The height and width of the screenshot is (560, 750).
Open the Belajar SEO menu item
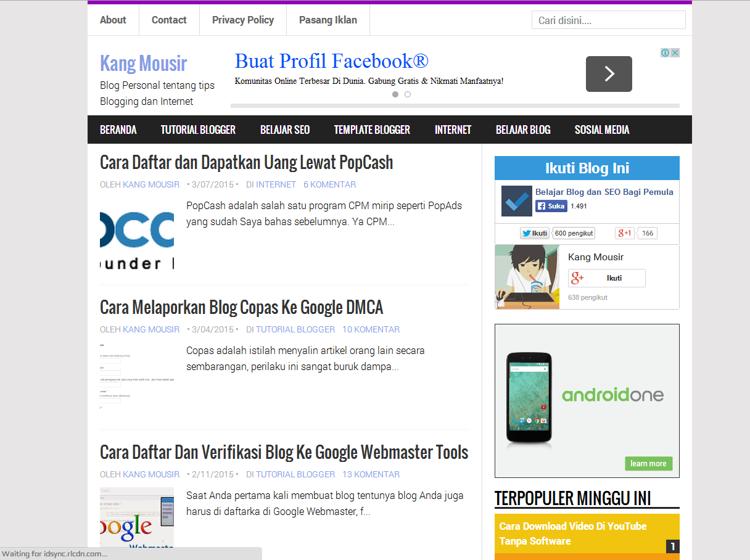[285, 130]
